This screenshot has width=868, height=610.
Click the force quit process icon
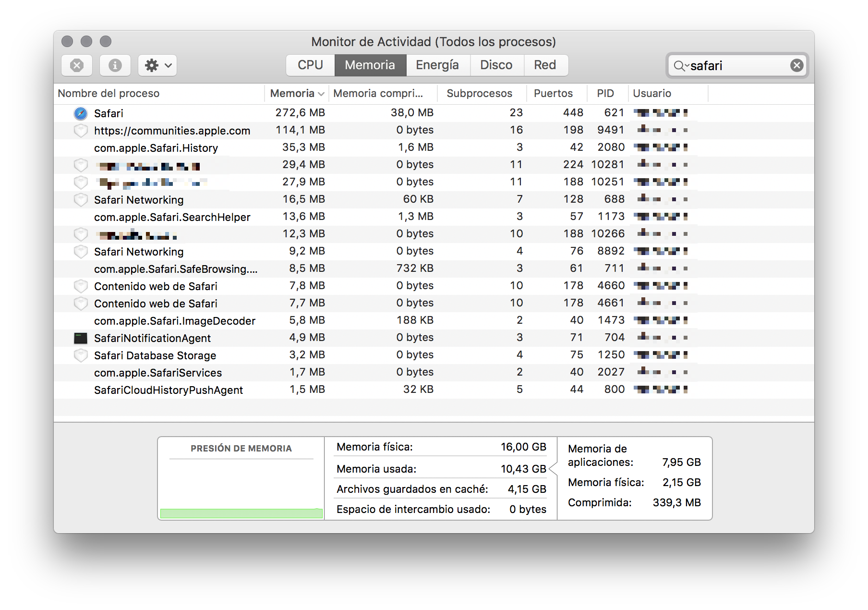tap(77, 65)
